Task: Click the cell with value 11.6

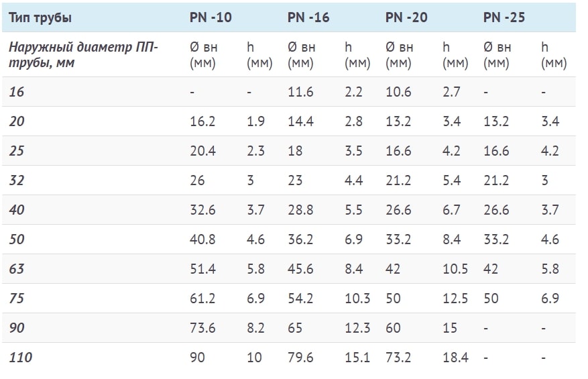Action: click(x=300, y=92)
